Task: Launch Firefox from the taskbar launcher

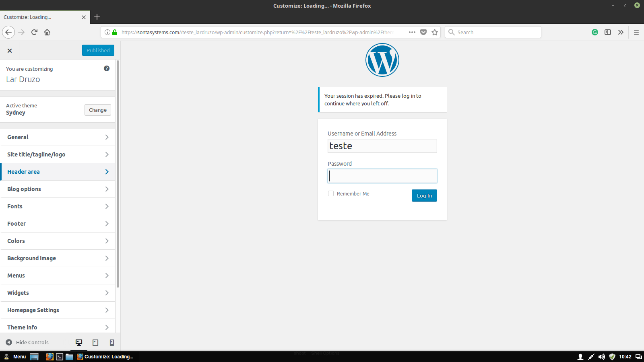Action: pos(50,357)
